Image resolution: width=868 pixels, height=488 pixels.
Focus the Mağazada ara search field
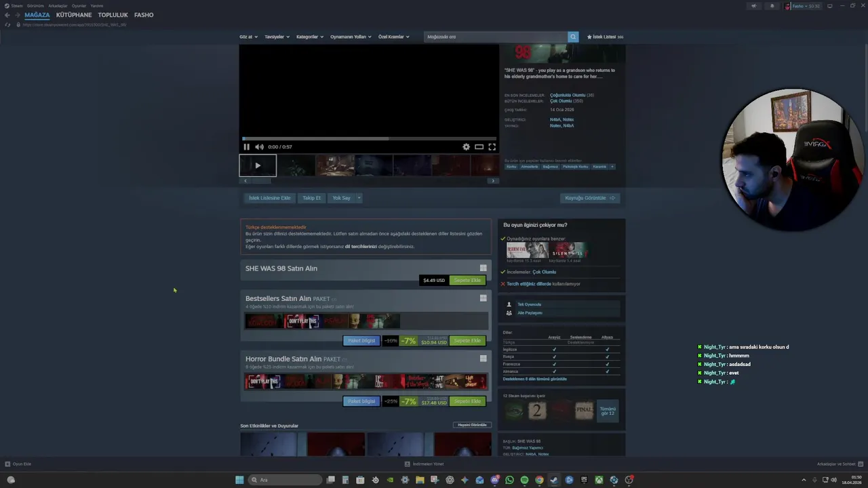tap(496, 37)
